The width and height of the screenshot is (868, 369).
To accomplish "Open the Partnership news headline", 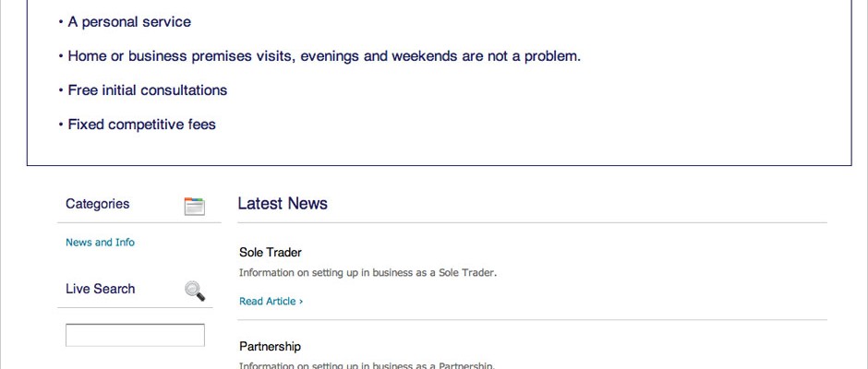I will 271,346.
